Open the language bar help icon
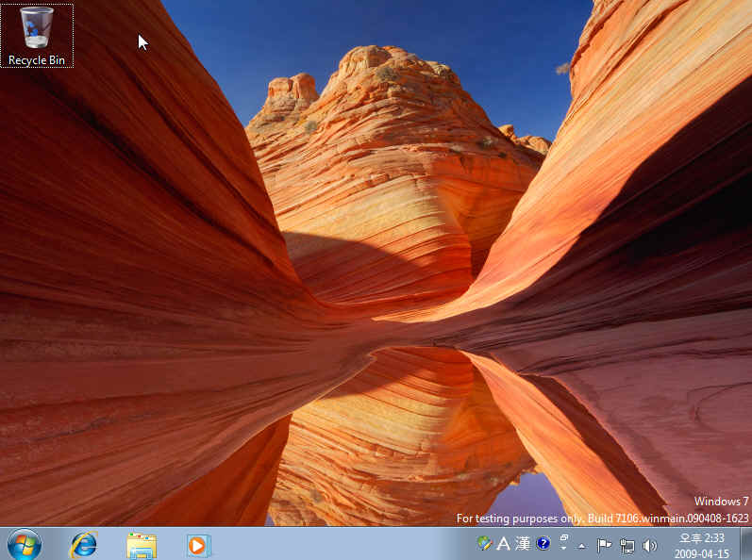Viewport: 752px width, 560px height. pyautogui.click(x=543, y=543)
